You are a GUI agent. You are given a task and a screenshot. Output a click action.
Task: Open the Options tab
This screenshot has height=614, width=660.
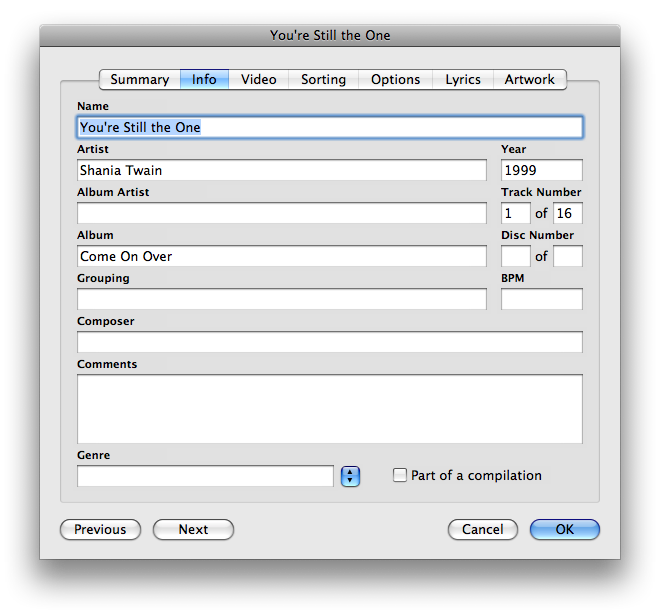(x=395, y=80)
